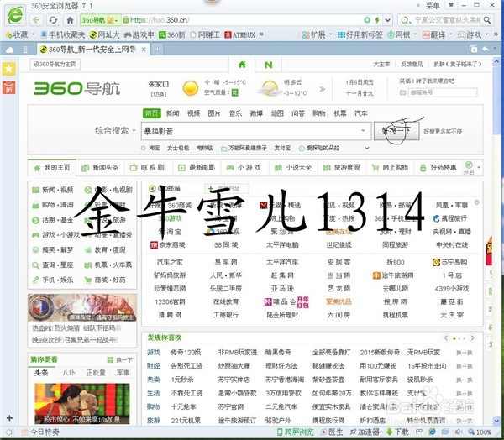Open the red discount sidebar icon
The width and height of the screenshot is (504, 440).
tap(8, 87)
